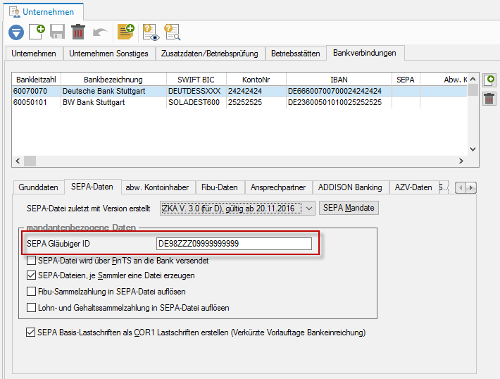
Task: Save using the floppy disk icon
Action: click(57, 32)
